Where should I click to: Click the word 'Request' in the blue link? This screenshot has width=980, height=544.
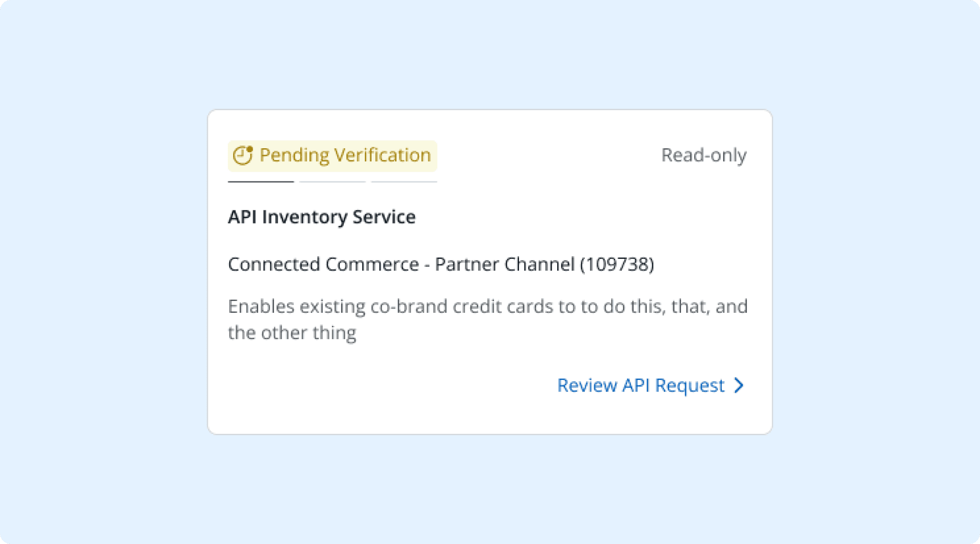pyautogui.click(x=690, y=385)
